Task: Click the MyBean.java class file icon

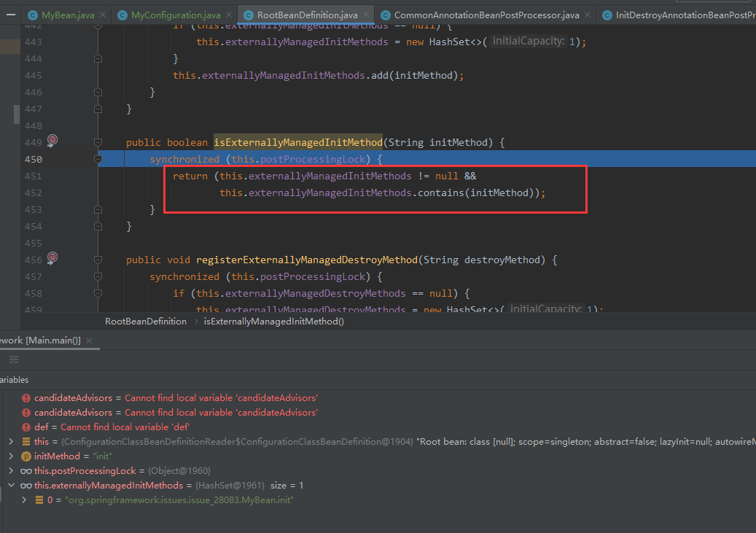Action: 32,15
